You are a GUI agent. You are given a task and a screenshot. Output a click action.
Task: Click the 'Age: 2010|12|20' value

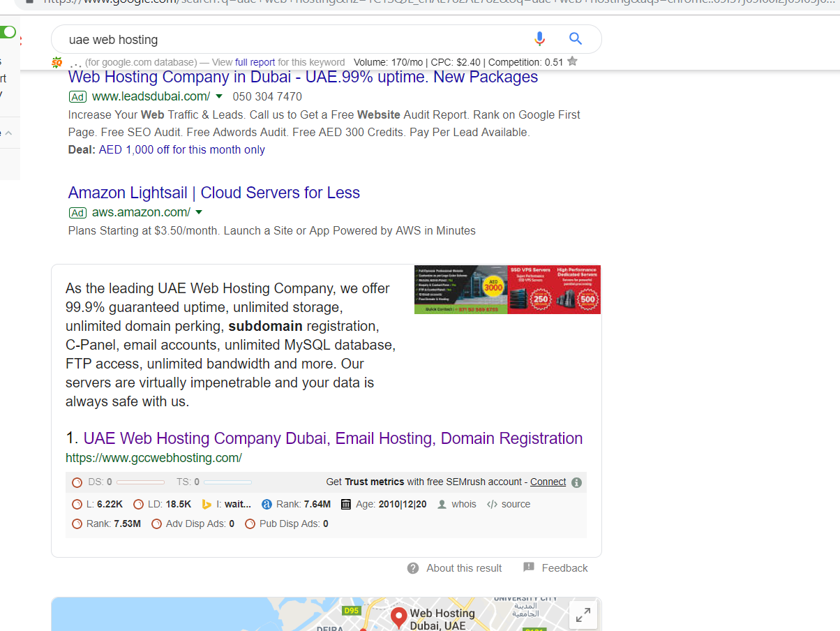pyautogui.click(x=391, y=504)
